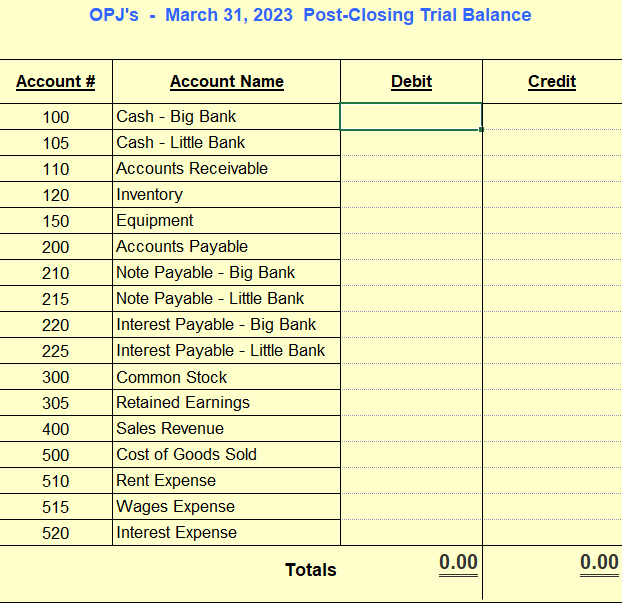Click the Debit cell for Rent Expense
The height and width of the screenshot is (603, 622).
[411, 481]
